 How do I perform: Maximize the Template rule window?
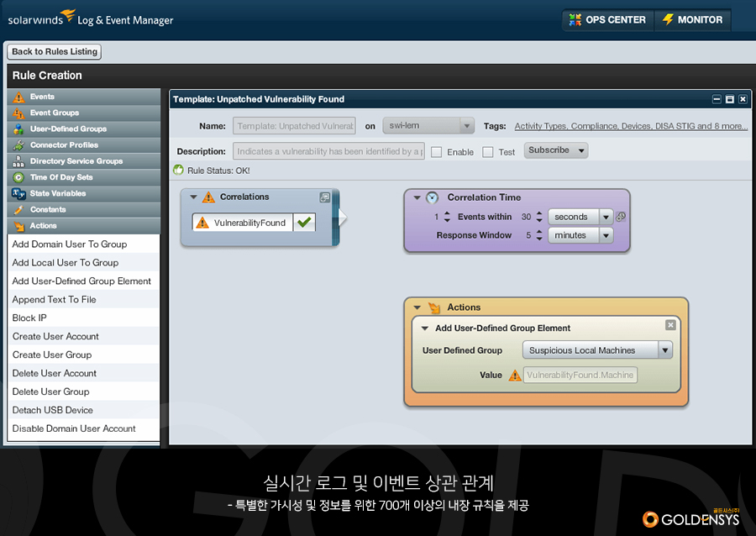point(730,99)
